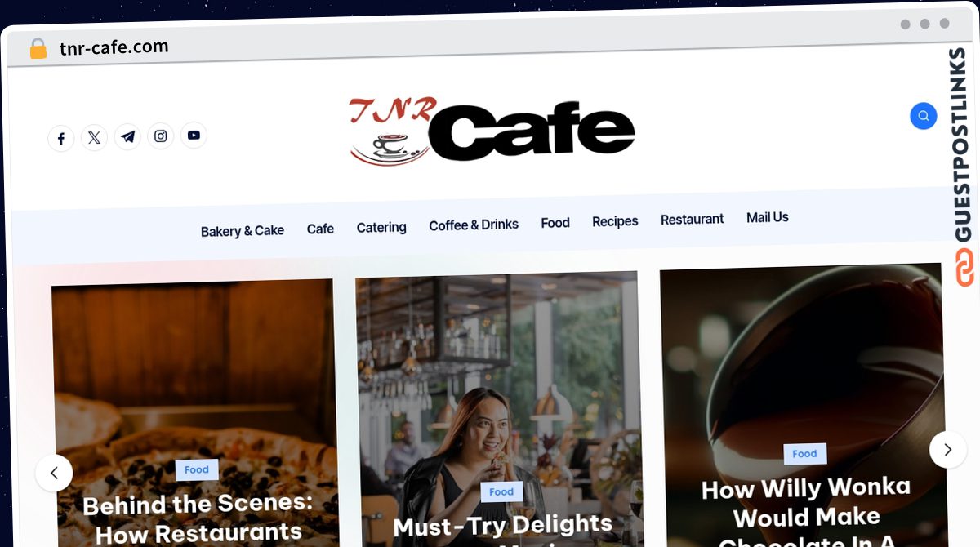
Task: Click the Mail Us link
Action: click(x=768, y=217)
